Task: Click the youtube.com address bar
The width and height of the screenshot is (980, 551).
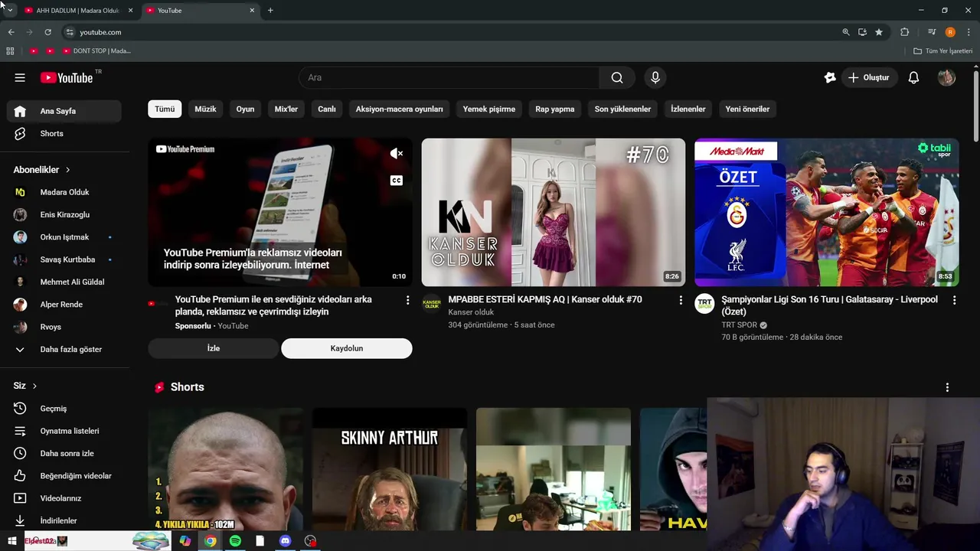Action: 452,32
